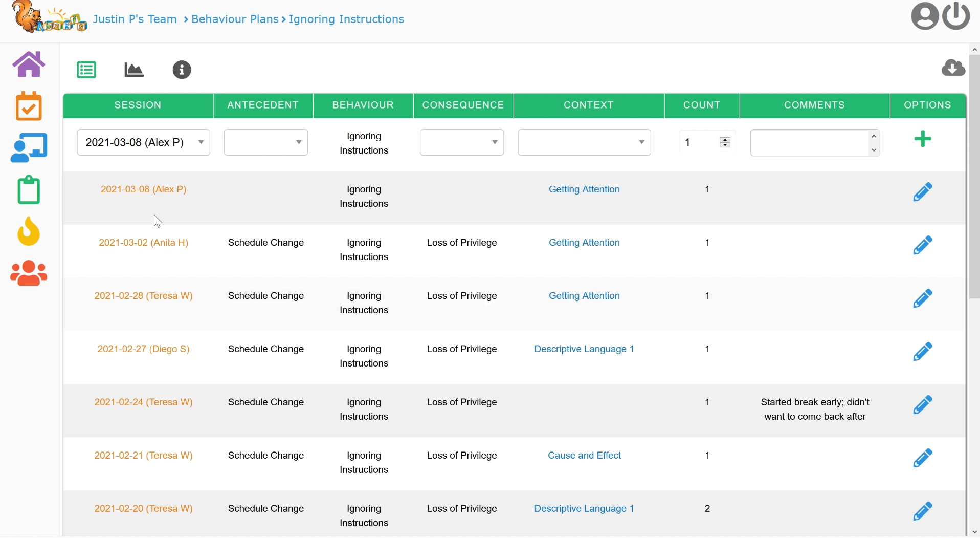Open the clipboard icon in sidebar

pyautogui.click(x=29, y=190)
